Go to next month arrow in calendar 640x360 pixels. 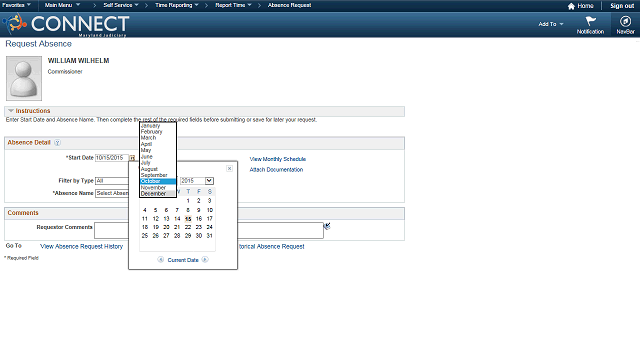tap(205, 260)
